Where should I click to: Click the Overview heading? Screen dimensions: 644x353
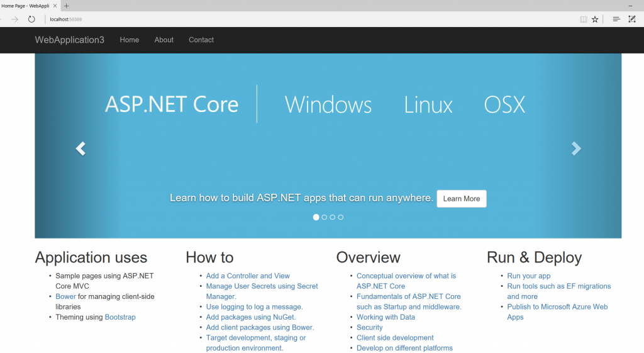(368, 257)
